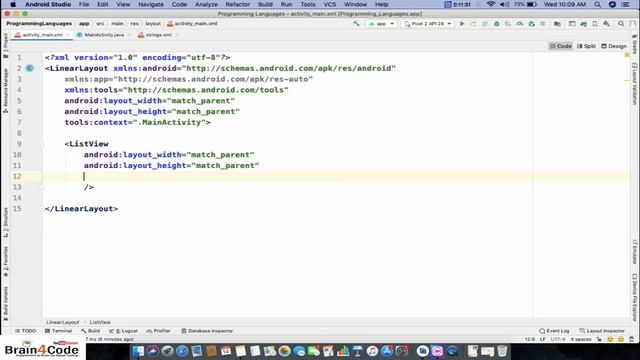
Task: Open the Project Structure icon
Action: tap(557, 24)
